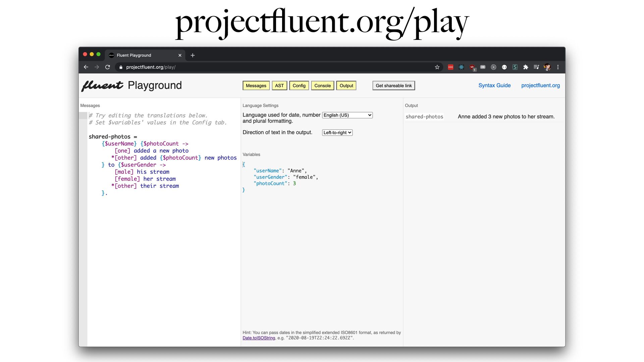Toggle the Console panel button
644x362 pixels.
(x=322, y=85)
